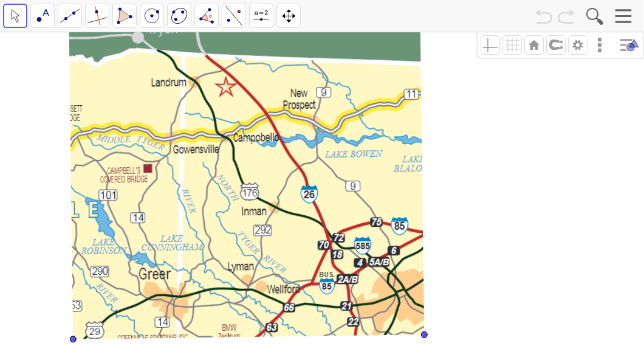Click the Inman town label
Screen dimensions: 644x346
click(x=254, y=212)
